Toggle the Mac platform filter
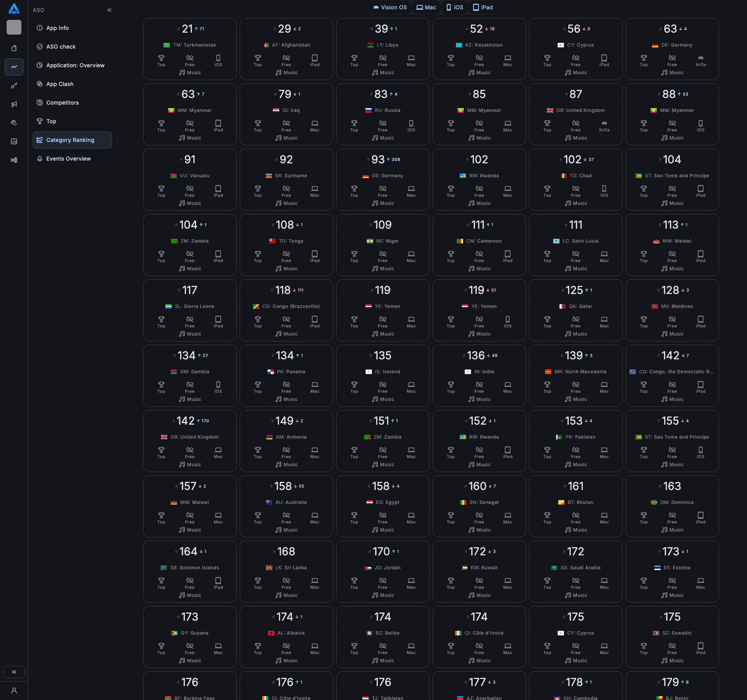 click(x=426, y=7)
